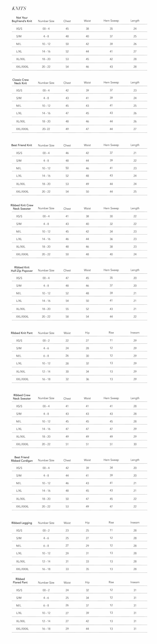This screenshot has height=644, width=157.
Task: Click Hem Sweep header in Not Your Boyfriend's Knit table
Action: (x=111, y=21)
